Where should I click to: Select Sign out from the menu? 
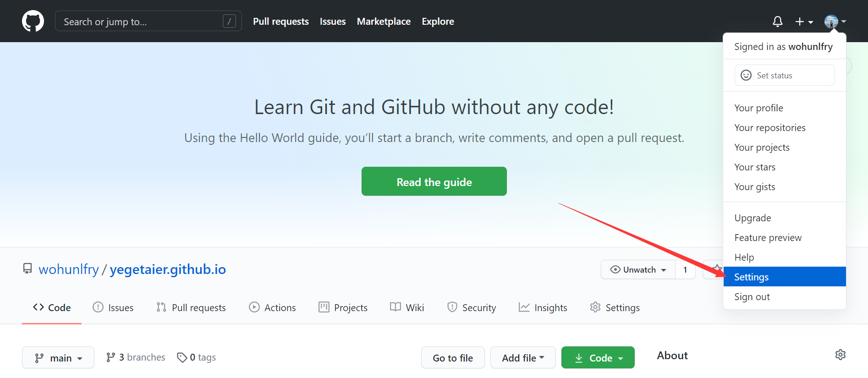[785, 297]
